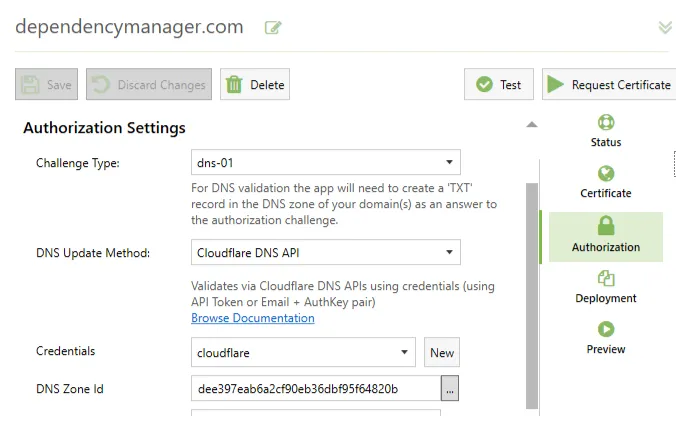Click Request Certificate play button
676x436 pixels.
tap(608, 85)
